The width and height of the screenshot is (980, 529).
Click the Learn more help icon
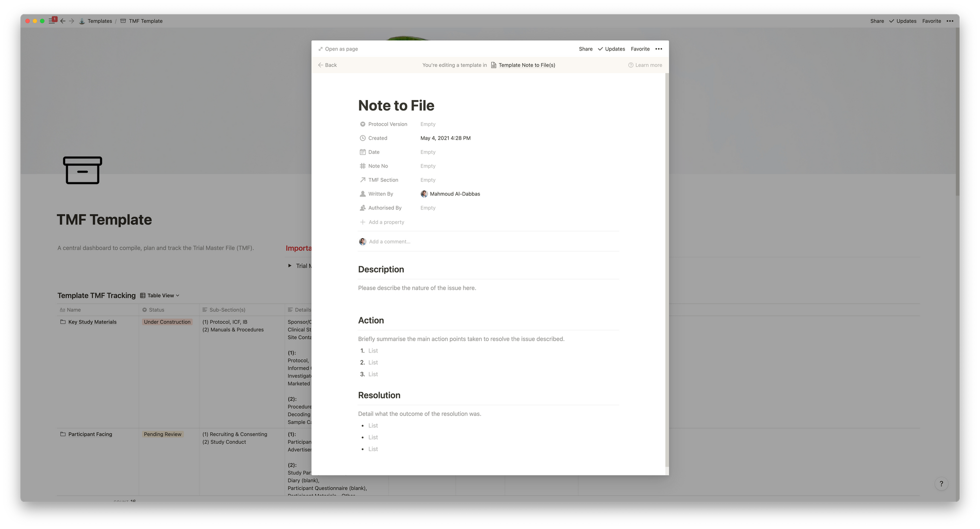pos(631,65)
